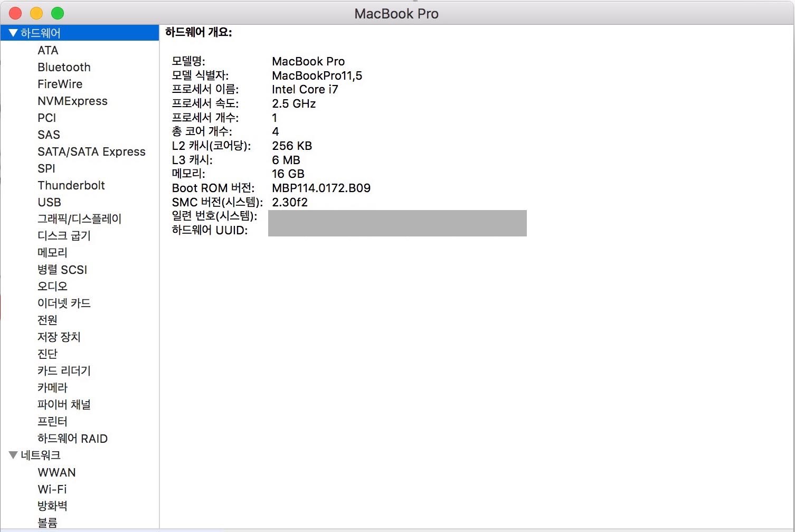The height and width of the screenshot is (532, 795).
Task: Open 하드웨어 RAID entry
Action: pyautogui.click(x=72, y=439)
